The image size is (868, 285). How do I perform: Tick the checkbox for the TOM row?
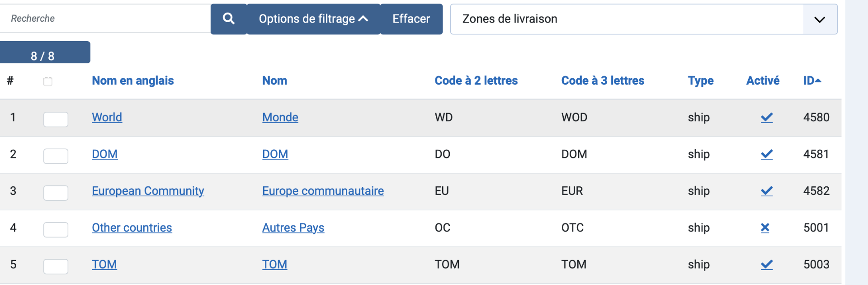coord(56,266)
